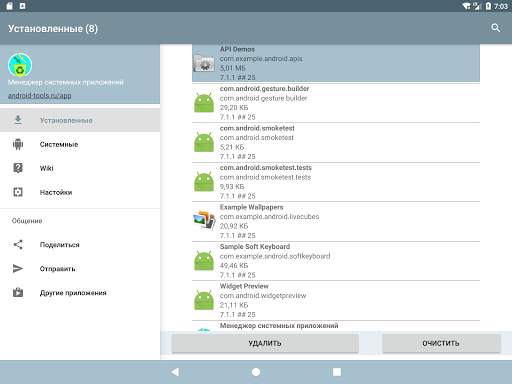Click the Example Wallpapers pictures icon
The width and height of the screenshot is (512, 384).
(x=204, y=221)
